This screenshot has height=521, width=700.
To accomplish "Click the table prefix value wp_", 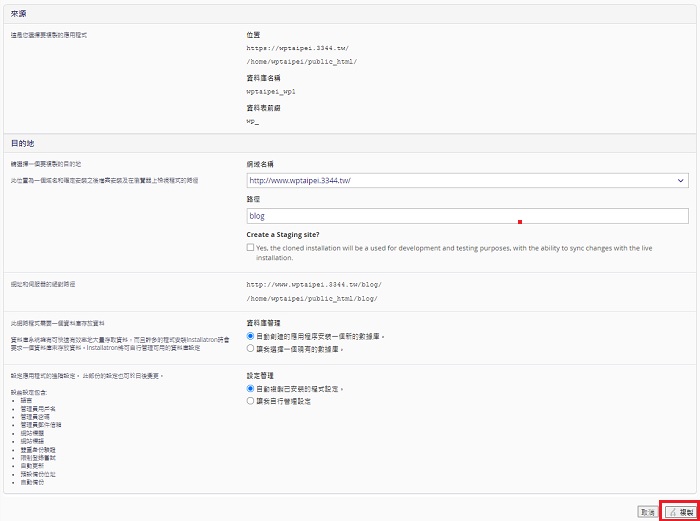I will 253,121.
